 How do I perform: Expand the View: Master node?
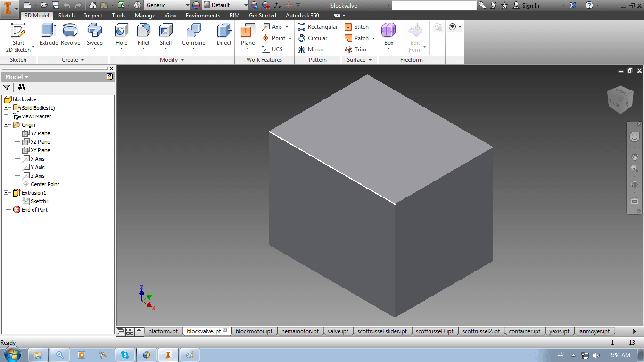(6, 116)
